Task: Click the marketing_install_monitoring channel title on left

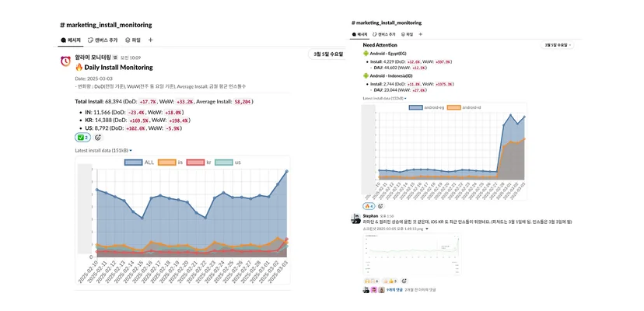Action: [x=106, y=25]
